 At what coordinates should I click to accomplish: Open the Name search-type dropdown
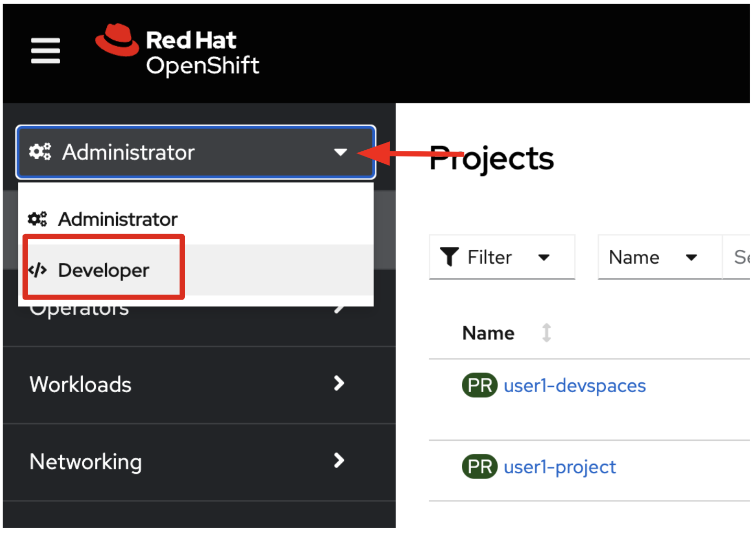(x=660, y=257)
